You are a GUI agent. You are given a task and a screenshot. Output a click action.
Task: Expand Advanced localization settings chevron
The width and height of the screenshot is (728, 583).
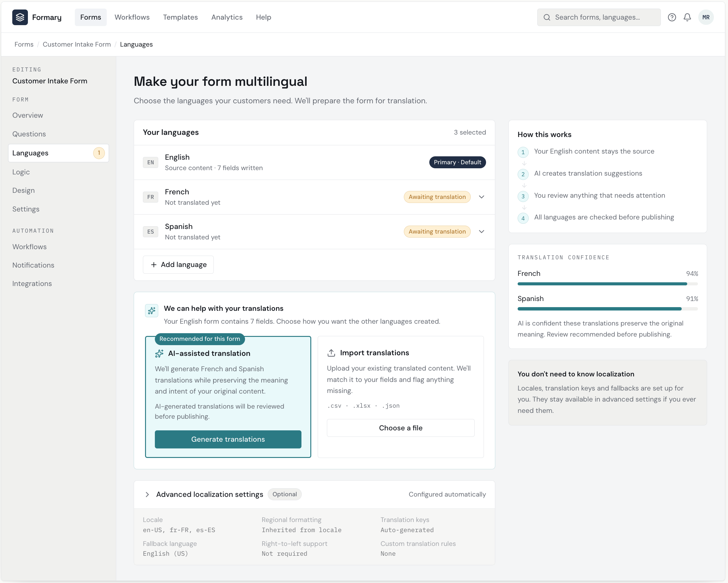pos(147,494)
